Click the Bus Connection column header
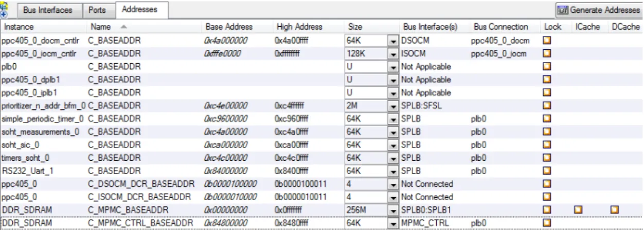644x230 pixels. [501, 27]
